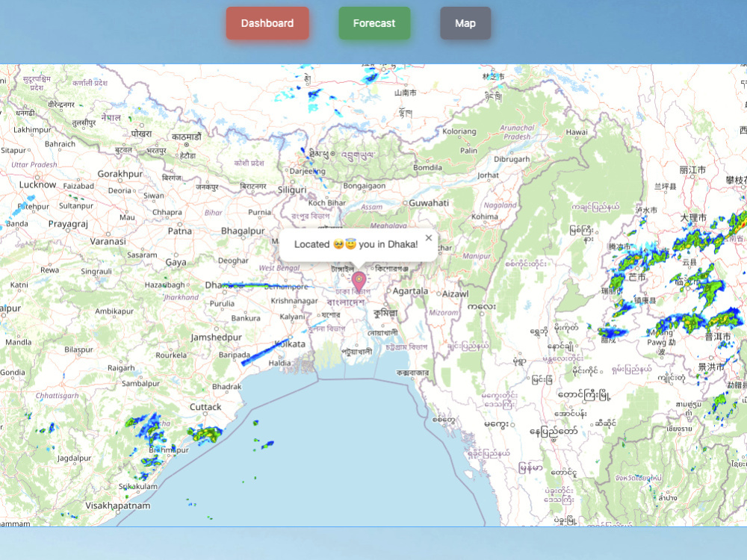Click the Lucknow city label
Image resolution: width=747 pixels, height=560 pixels.
[x=37, y=184]
